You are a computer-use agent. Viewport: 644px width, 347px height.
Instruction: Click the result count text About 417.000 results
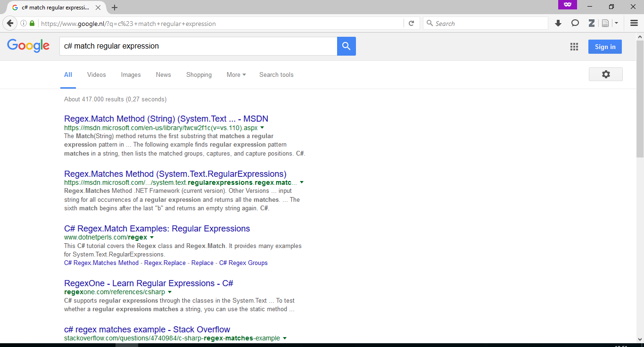coord(115,99)
